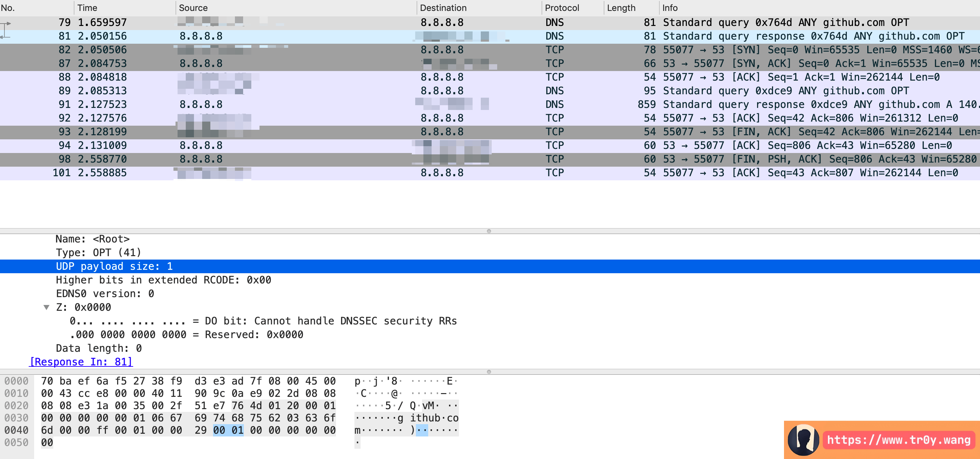980x459 pixels.
Task: Click the avatar icon in the watermark
Action: [x=803, y=440]
